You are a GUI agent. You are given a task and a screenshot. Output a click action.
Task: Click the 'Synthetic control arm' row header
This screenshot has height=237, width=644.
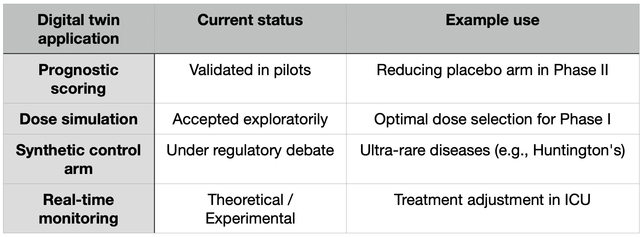pos(79,159)
